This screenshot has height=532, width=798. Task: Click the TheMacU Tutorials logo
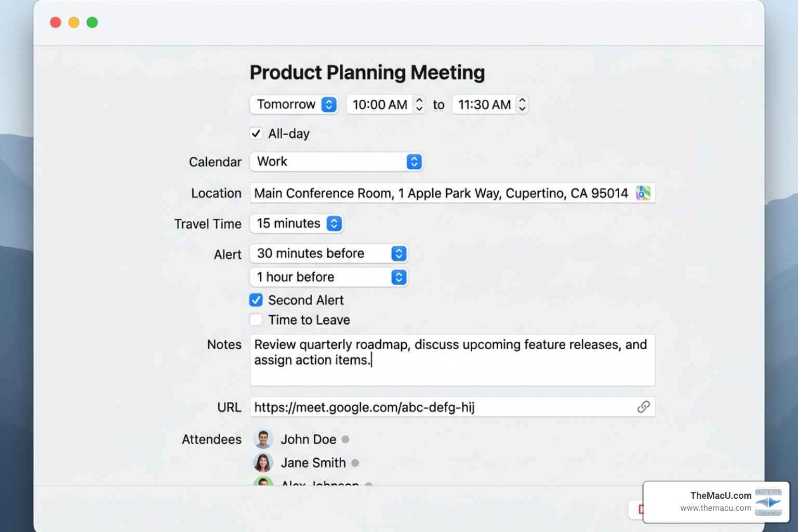pyautogui.click(x=768, y=502)
